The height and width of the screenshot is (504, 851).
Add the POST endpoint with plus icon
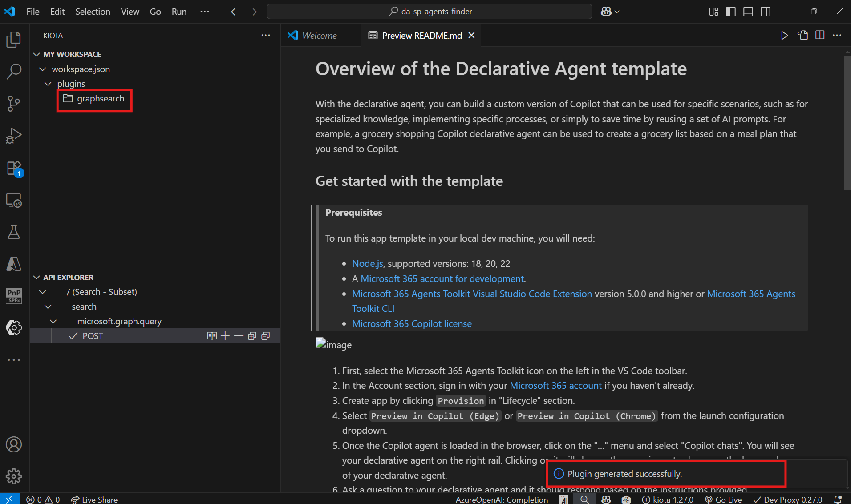tap(225, 336)
